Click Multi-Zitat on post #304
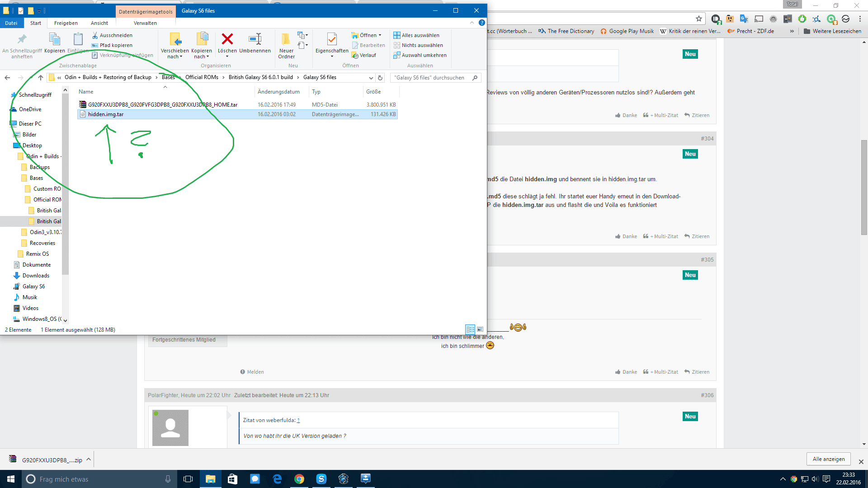Viewport: 868px width, 488px height. click(660, 236)
